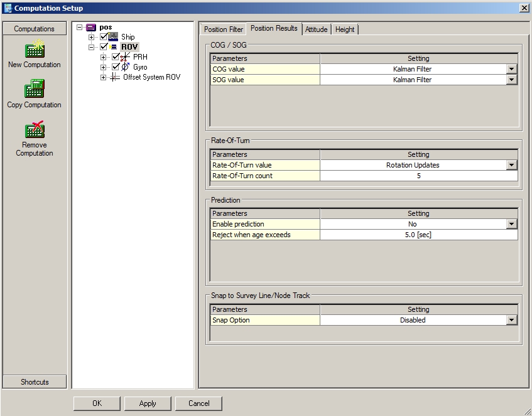Click the PRH sensor icon

pyautogui.click(x=125, y=57)
